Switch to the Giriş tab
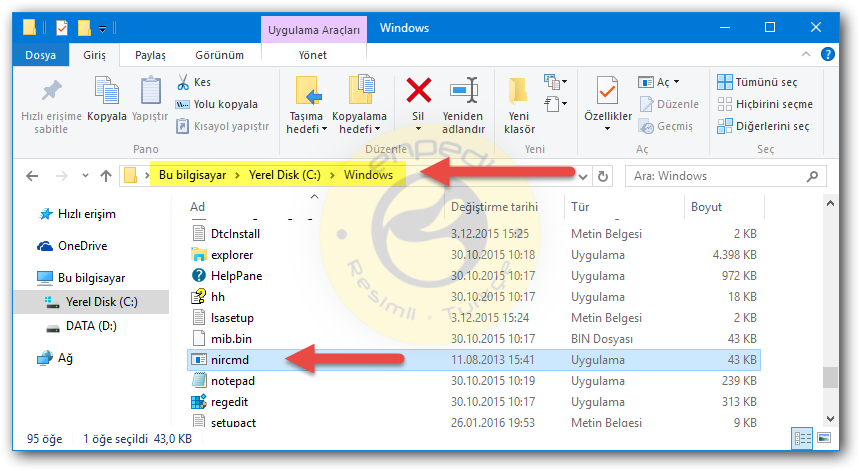 pos(94,55)
